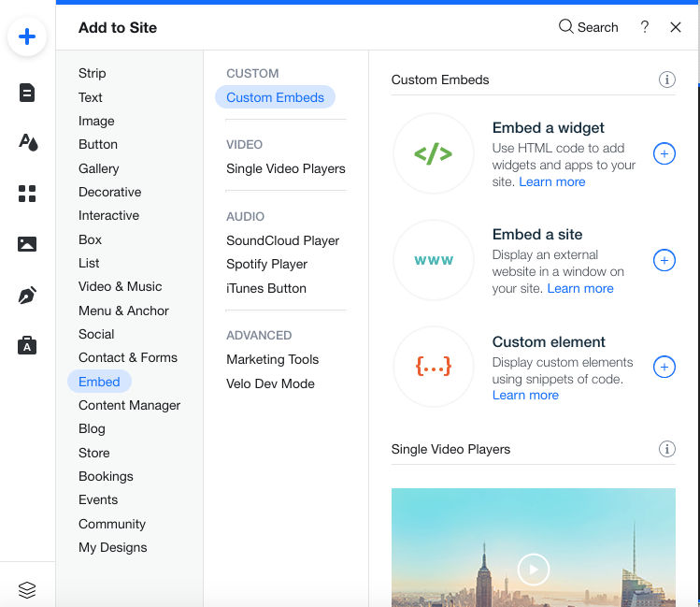This screenshot has width=700, height=607.
Task: Click the Embed a widget title
Action: [548, 128]
